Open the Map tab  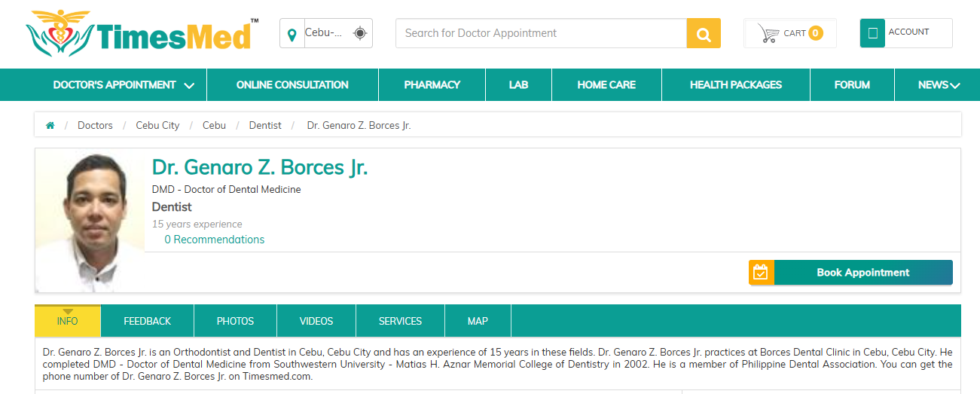(478, 321)
